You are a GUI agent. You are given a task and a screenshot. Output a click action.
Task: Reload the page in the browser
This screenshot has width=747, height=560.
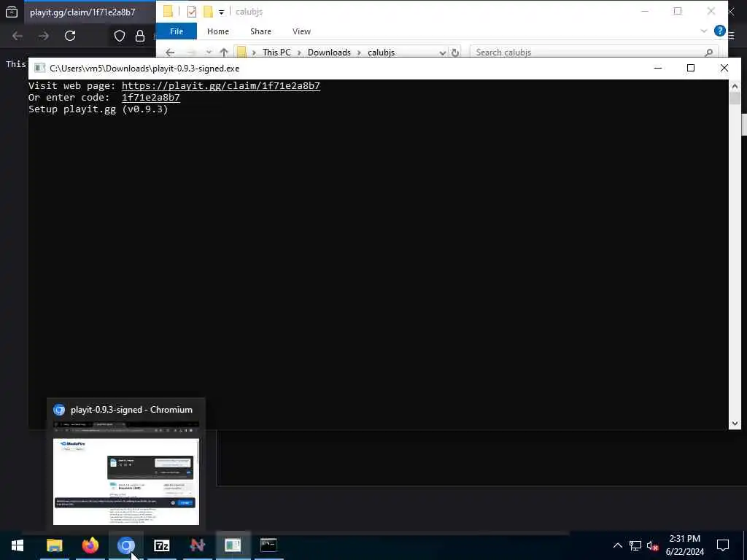[70, 36]
